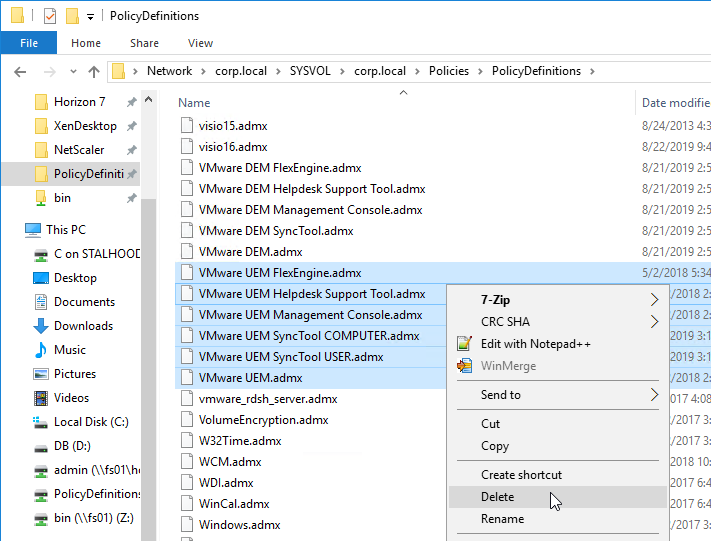The width and height of the screenshot is (711, 541).
Task: Choose Rename from the context menu
Action: 558,519
